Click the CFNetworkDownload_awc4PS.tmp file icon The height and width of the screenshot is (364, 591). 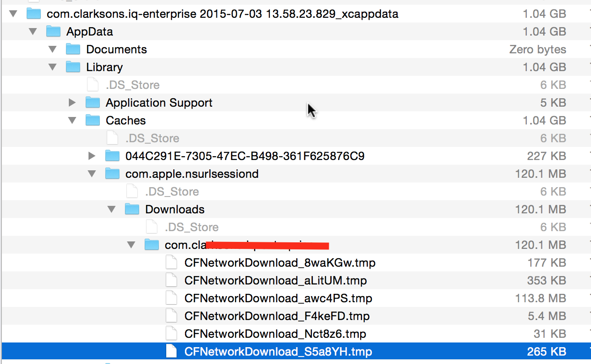pos(172,298)
